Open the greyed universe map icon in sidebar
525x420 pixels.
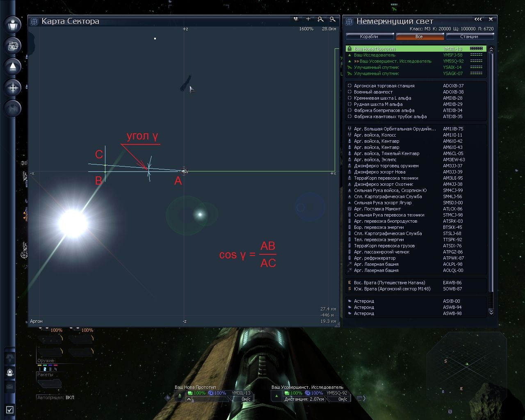coord(13,108)
